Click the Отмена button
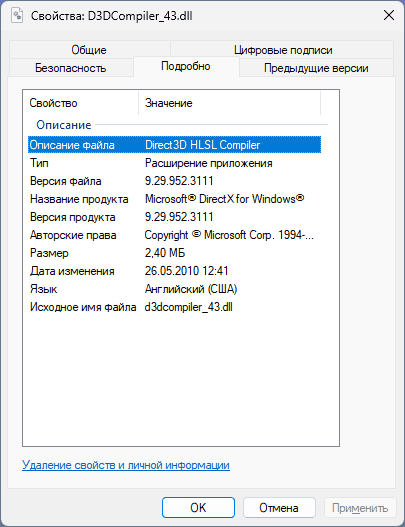This screenshot has height=527, width=405. (279, 508)
